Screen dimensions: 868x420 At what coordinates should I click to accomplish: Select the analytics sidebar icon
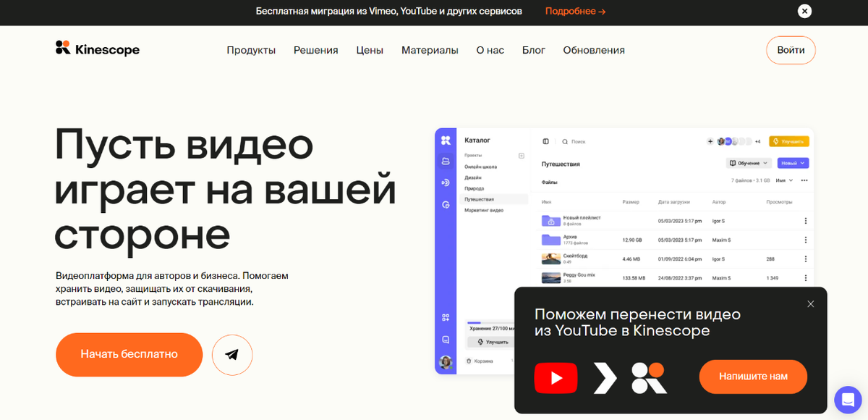[446, 205]
